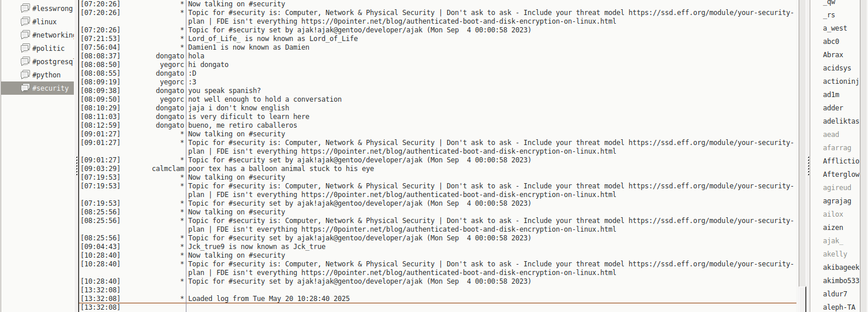The image size is (868, 312).
Task: Click the #security channel icon
Action: point(25,88)
